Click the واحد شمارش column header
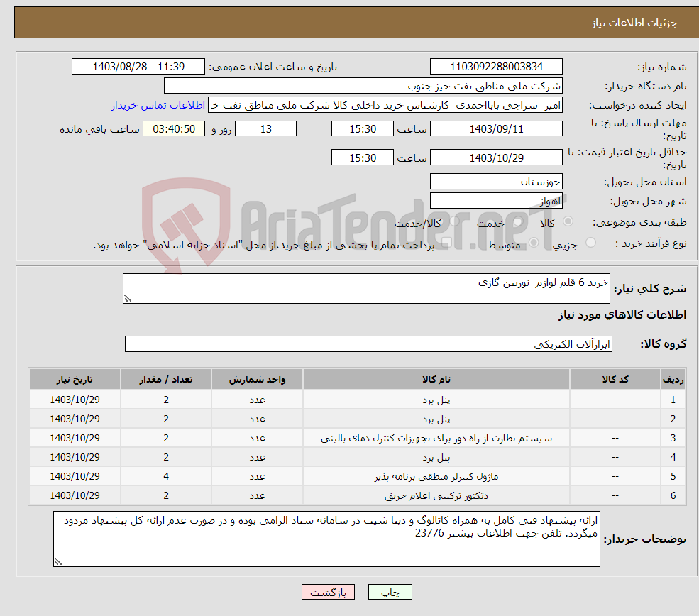Screen dimensions: 699x616 (x=257, y=379)
